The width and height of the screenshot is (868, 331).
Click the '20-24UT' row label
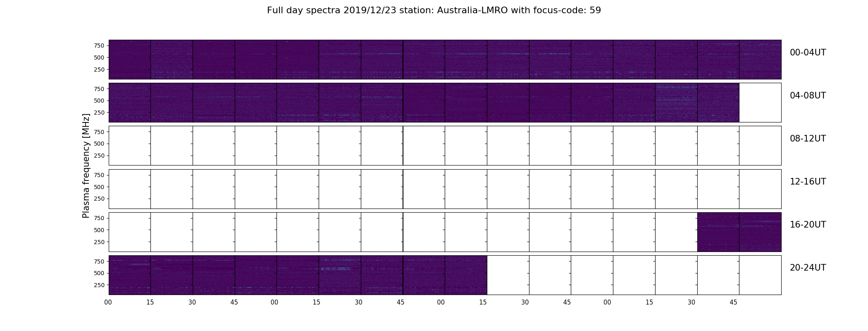tap(808, 268)
